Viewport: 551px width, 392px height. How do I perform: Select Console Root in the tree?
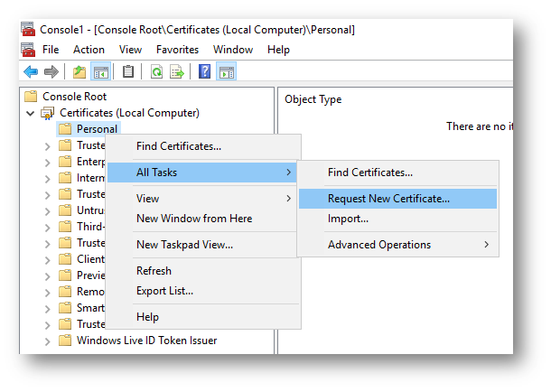coord(74,97)
